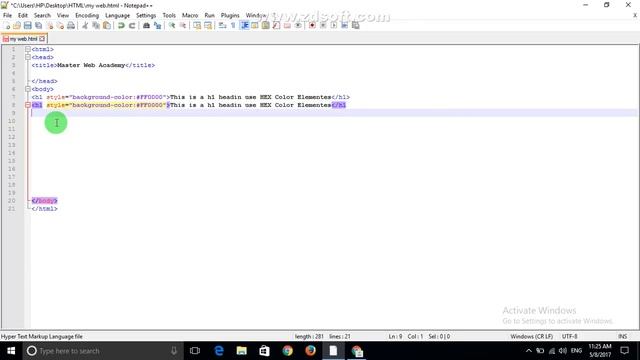The height and width of the screenshot is (360, 640).
Task: Open the Tools menu
Action: tap(169, 15)
